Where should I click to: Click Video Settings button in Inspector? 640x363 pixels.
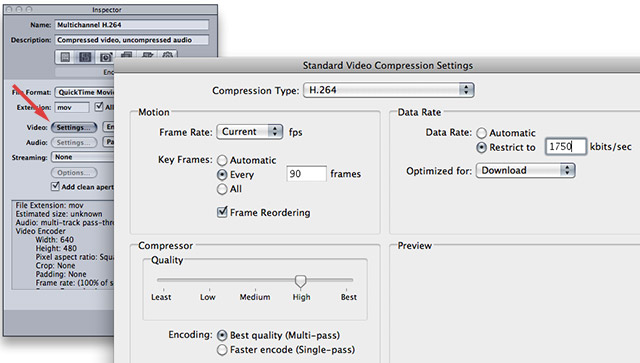pyautogui.click(x=74, y=127)
